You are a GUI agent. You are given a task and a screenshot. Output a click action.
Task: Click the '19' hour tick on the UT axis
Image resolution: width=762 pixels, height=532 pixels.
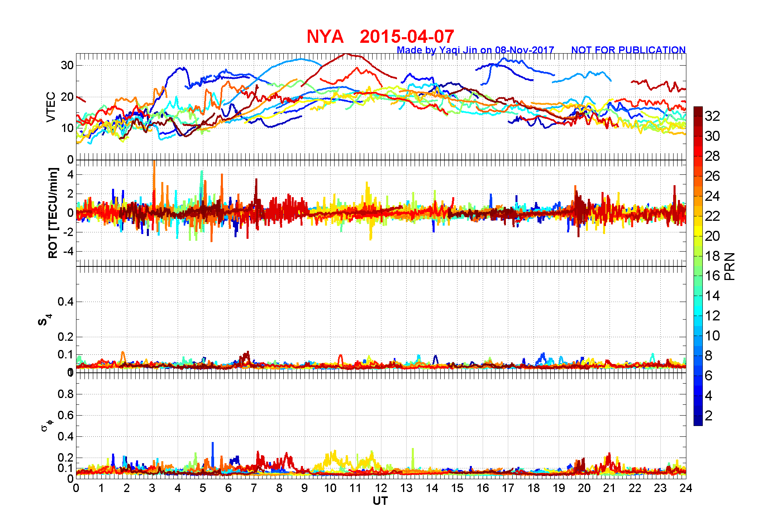pyautogui.click(x=559, y=488)
